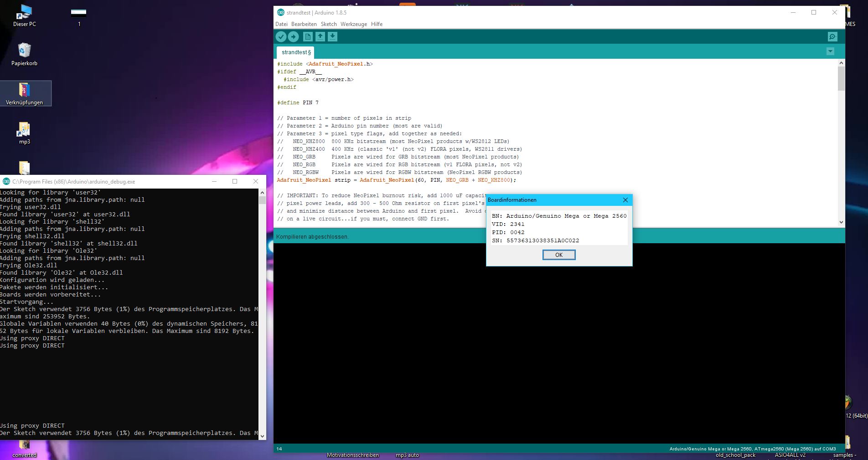Switch to the strandtest sketch tab
868x460 pixels.
[296, 52]
